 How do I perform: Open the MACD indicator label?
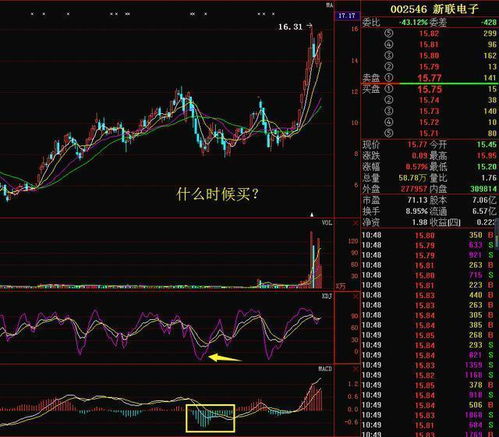pyautogui.click(x=325, y=369)
